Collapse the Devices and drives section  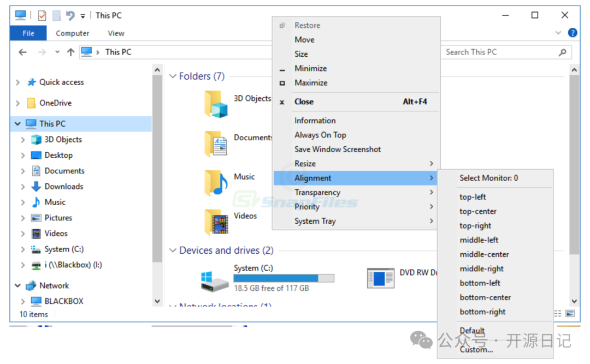[x=173, y=250]
